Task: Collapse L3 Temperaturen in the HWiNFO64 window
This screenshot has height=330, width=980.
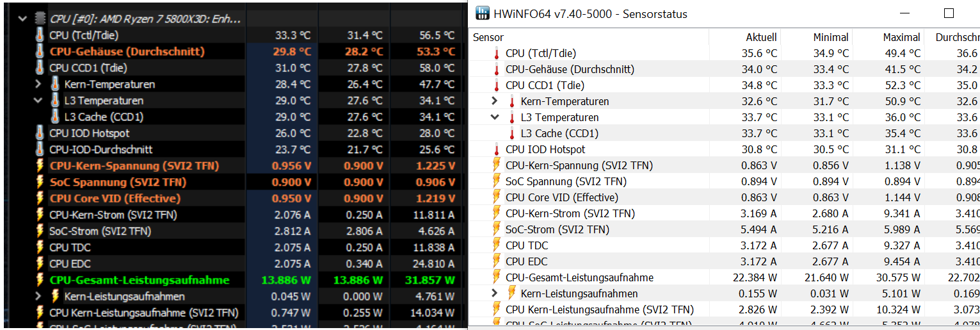Action: pos(494,117)
